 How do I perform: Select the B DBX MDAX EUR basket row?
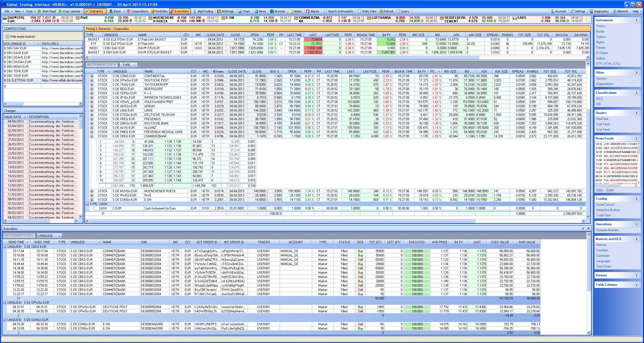[17, 67]
